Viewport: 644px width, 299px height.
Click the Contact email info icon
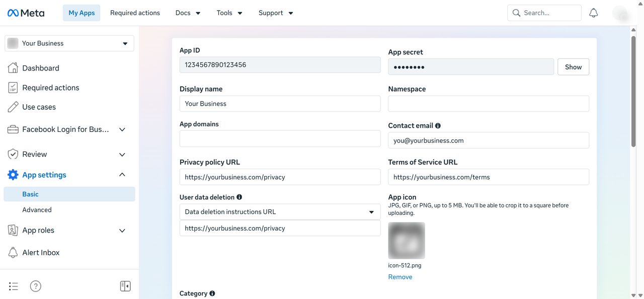pos(438,126)
